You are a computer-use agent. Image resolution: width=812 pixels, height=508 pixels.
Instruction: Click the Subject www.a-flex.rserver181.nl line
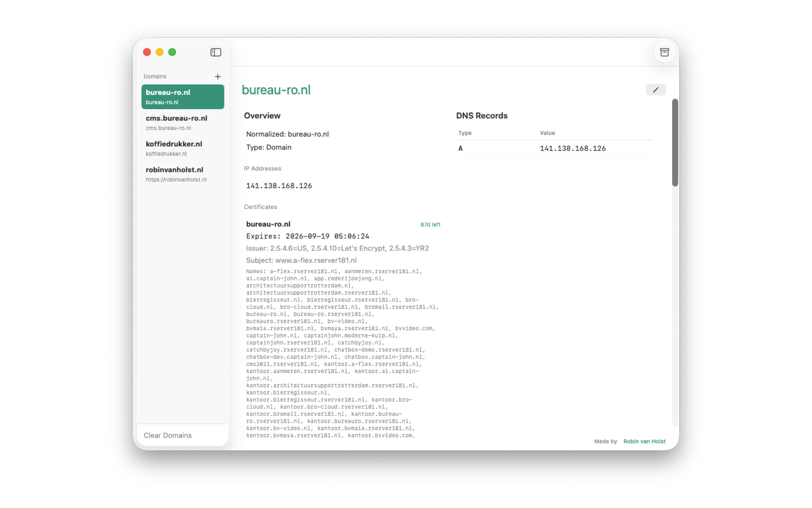(x=301, y=260)
